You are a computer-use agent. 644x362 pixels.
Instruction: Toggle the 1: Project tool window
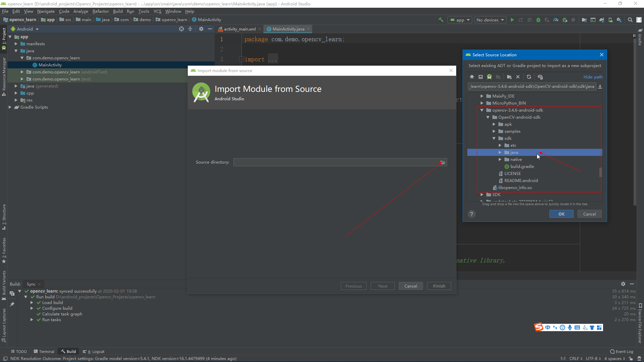(x=4, y=39)
